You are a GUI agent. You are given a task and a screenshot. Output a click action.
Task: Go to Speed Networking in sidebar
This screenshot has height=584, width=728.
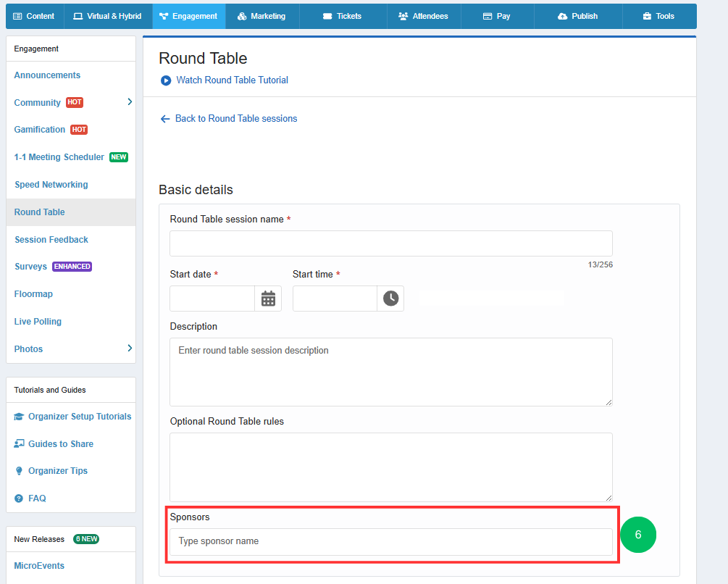[51, 185]
